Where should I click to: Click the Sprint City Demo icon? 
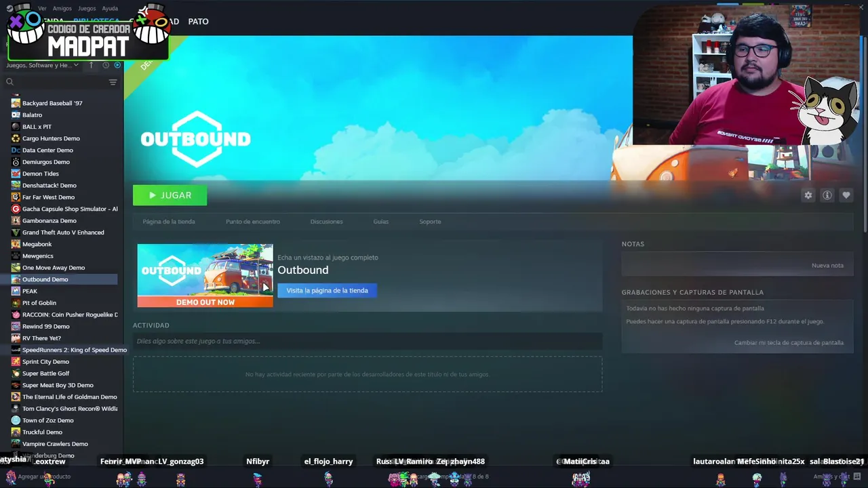click(x=16, y=362)
